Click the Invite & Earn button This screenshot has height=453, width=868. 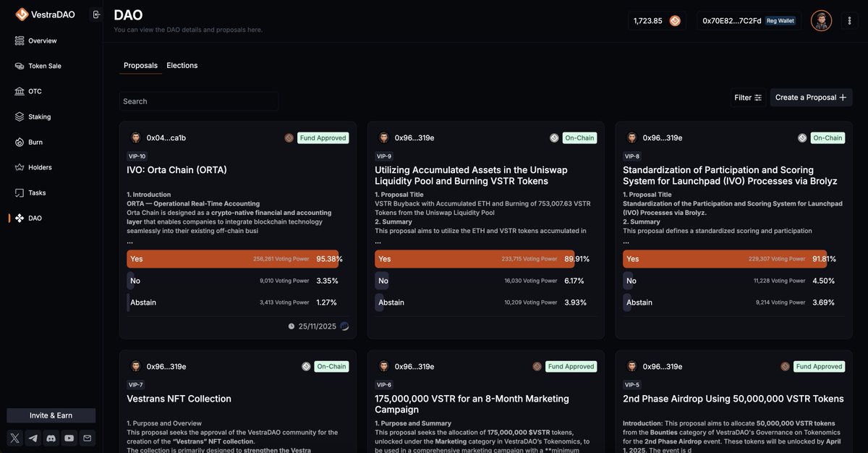click(51, 415)
